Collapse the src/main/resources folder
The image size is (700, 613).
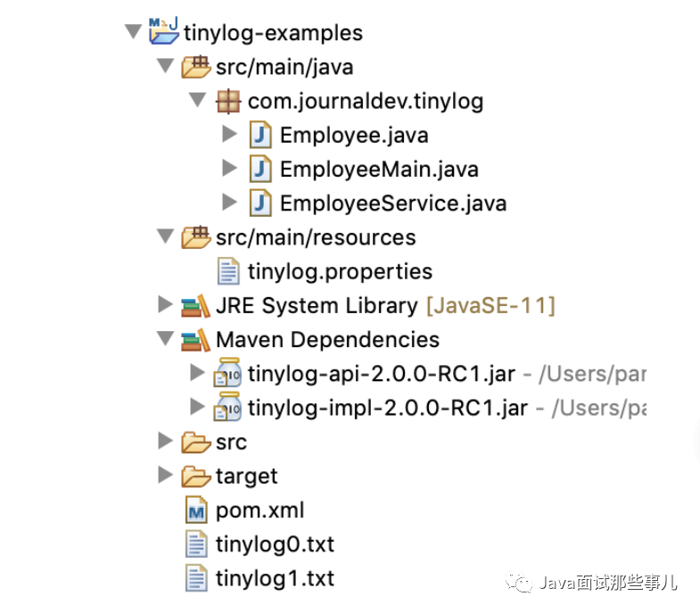165,236
